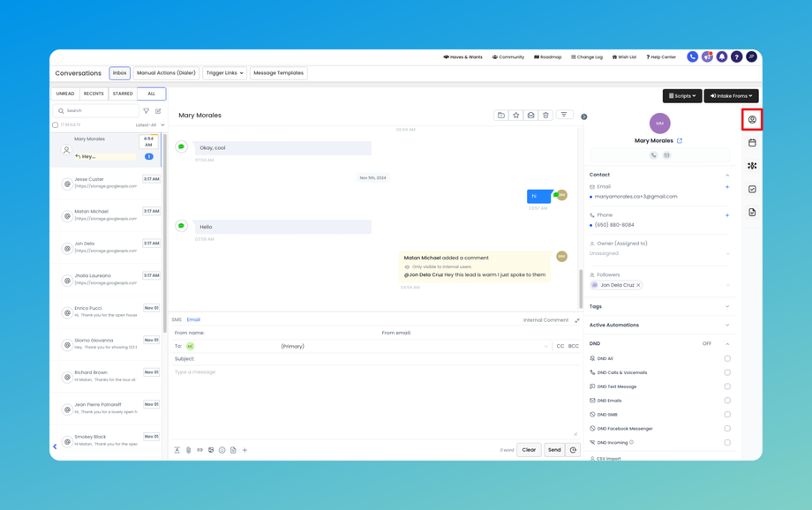Click in the conversation Search field
812x510 pixels.
point(96,111)
